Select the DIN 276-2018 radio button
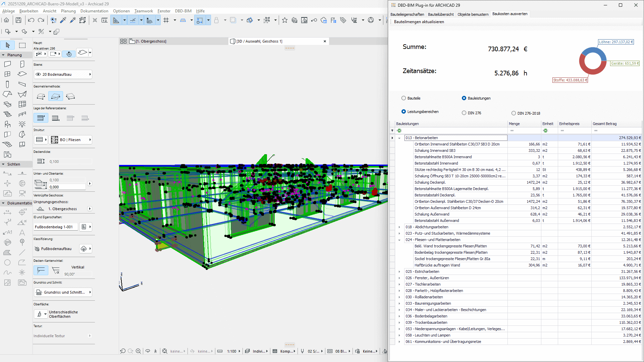 tap(514, 113)
